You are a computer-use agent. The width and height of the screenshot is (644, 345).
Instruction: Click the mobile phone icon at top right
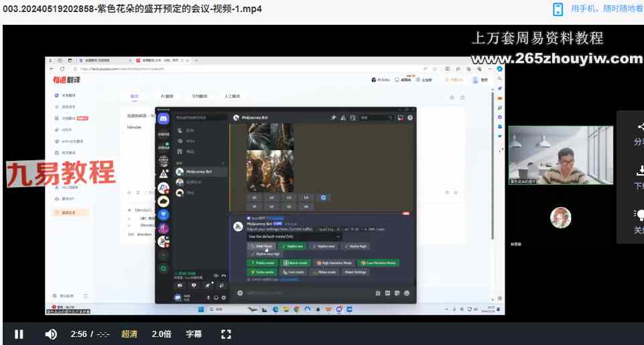pos(558,9)
